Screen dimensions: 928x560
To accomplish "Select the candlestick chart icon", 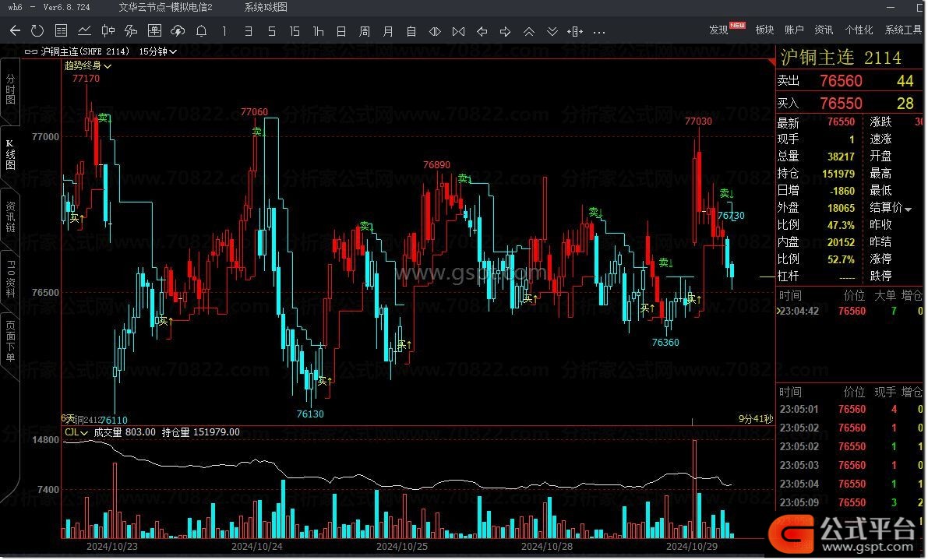I will [108, 31].
